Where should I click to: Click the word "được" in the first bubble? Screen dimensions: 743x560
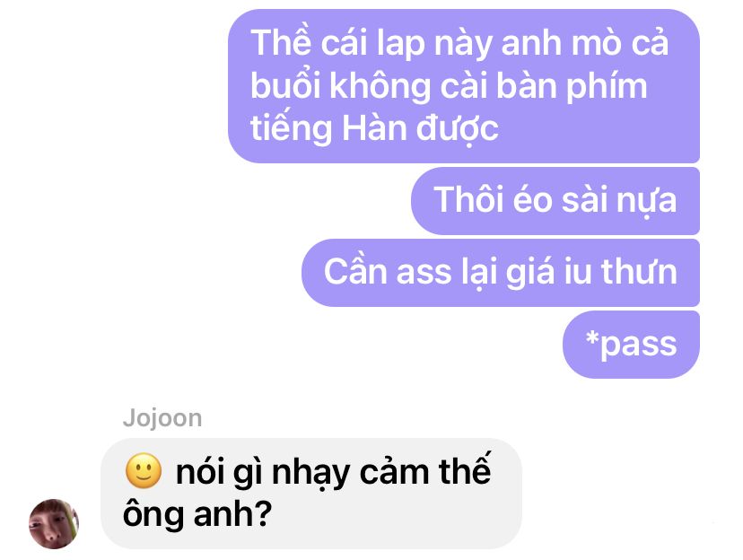[x=458, y=129]
